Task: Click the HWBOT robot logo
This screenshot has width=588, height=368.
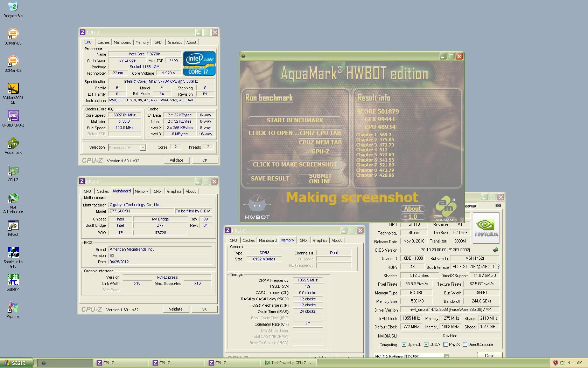Action: pos(257,207)
